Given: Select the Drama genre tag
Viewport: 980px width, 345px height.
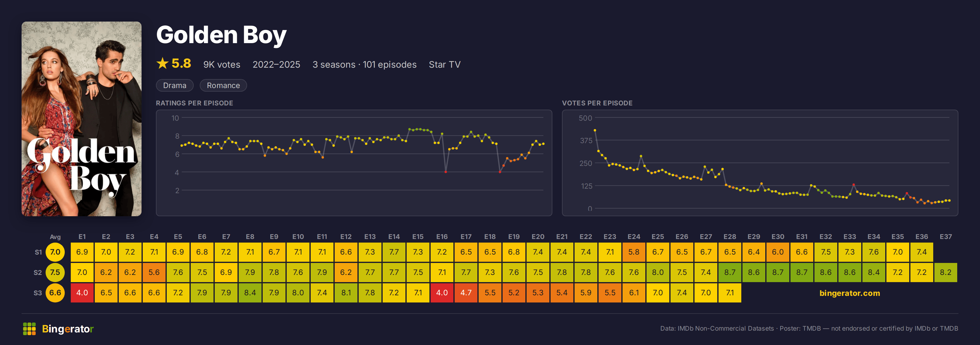Looking at the screenshot, I should [175, 85].
